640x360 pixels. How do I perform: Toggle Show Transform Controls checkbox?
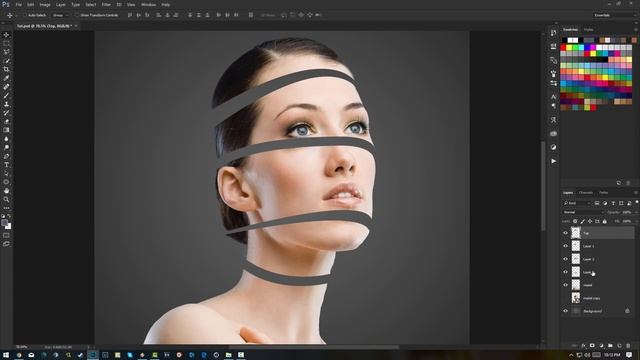(77, 15)
